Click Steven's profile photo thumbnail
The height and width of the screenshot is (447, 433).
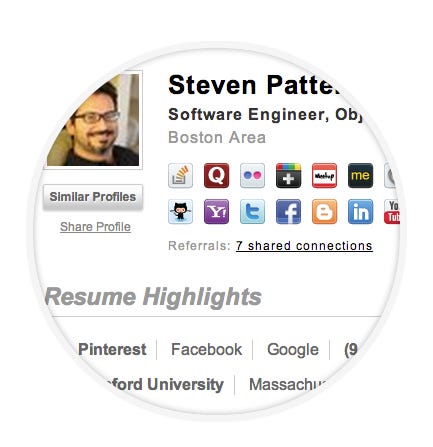tap(93, 120)
